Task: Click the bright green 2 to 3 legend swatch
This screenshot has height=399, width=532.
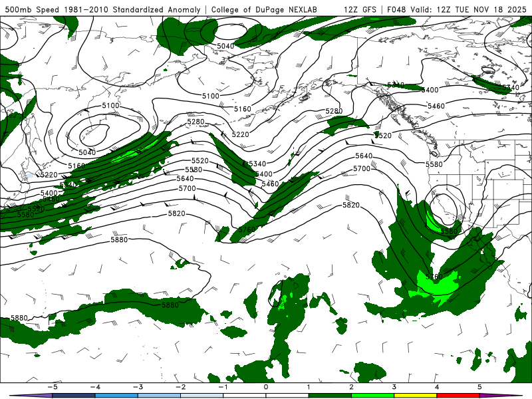Action: click(x=373, y=396)
